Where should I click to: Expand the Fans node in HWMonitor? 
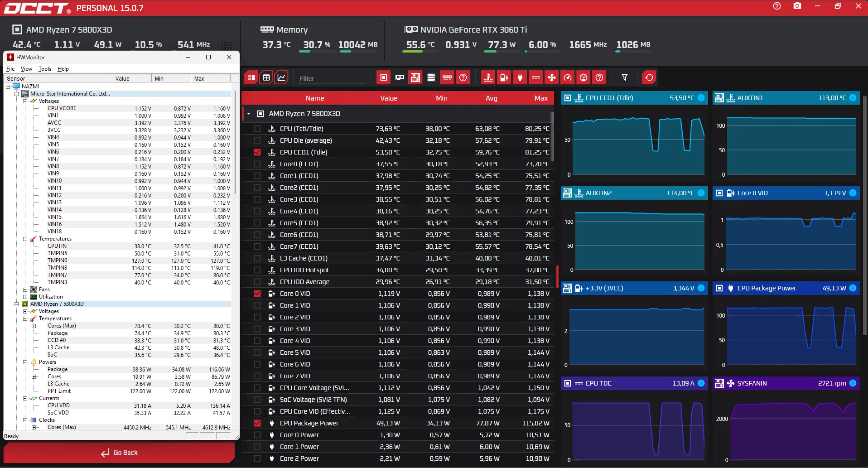point(25,289)
